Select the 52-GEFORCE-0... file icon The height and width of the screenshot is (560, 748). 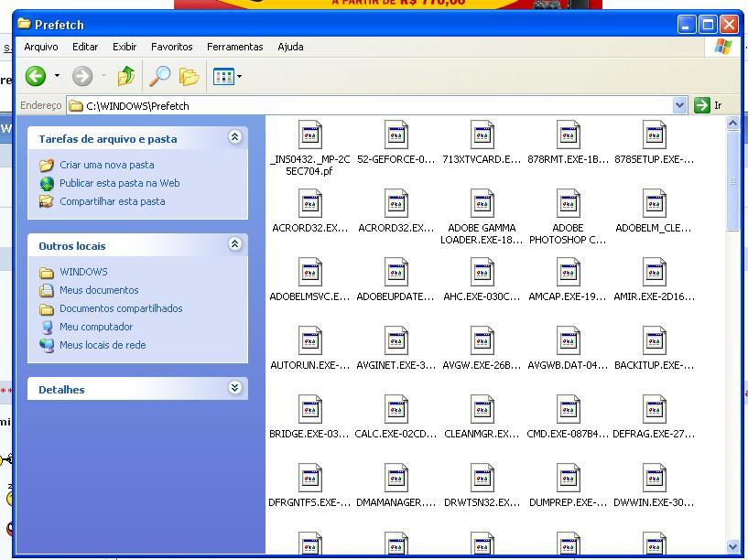396,135
